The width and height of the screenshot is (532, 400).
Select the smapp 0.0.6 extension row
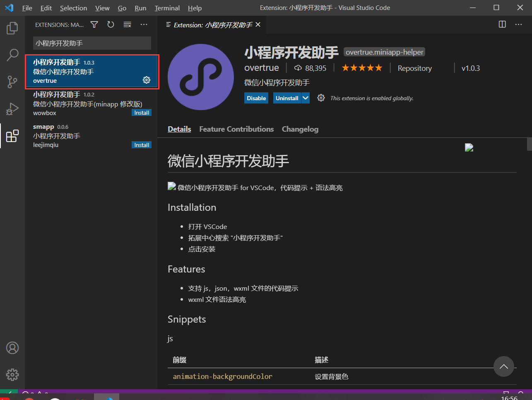click(x=92, y=136)
